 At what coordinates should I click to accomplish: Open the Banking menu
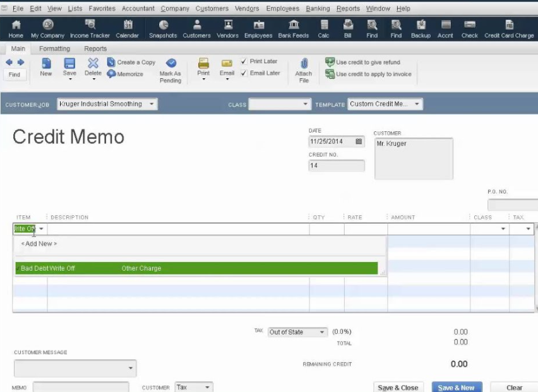pos(318,8)
